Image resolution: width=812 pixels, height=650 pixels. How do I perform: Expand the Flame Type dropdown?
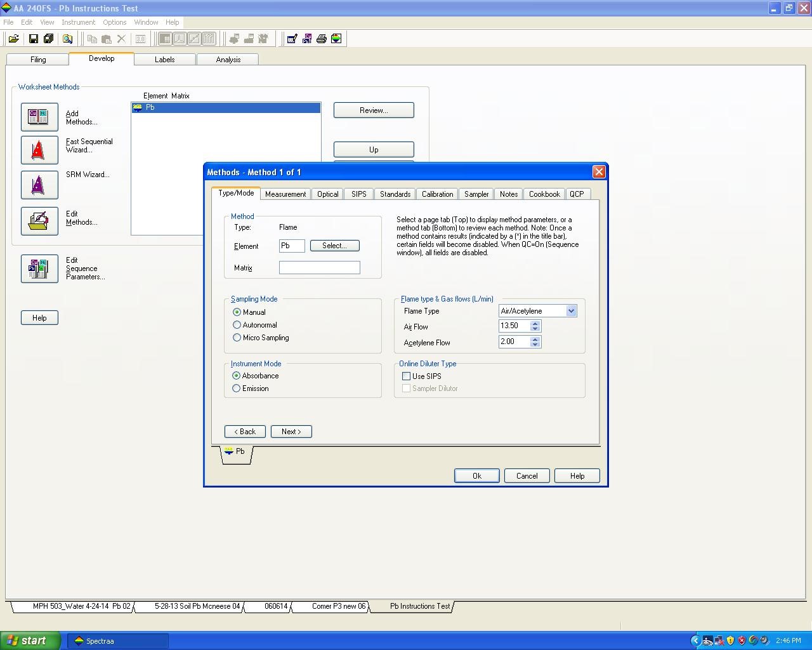pos(571,311)
